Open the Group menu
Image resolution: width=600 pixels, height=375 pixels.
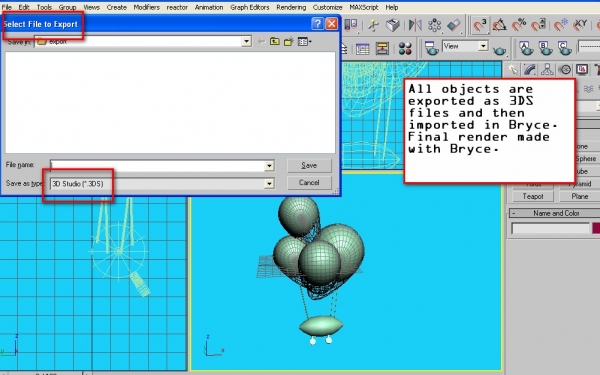67,7
